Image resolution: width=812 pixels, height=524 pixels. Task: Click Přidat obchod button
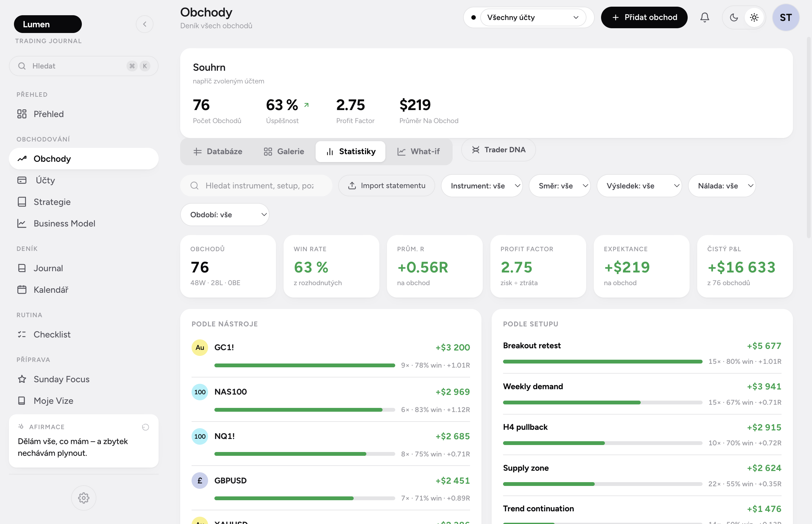(x=644, y=17)
